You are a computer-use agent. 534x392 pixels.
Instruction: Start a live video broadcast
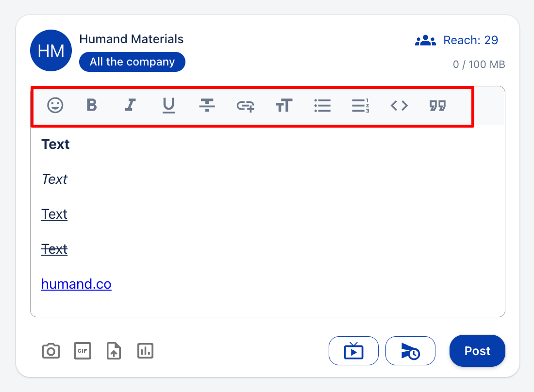353,351
